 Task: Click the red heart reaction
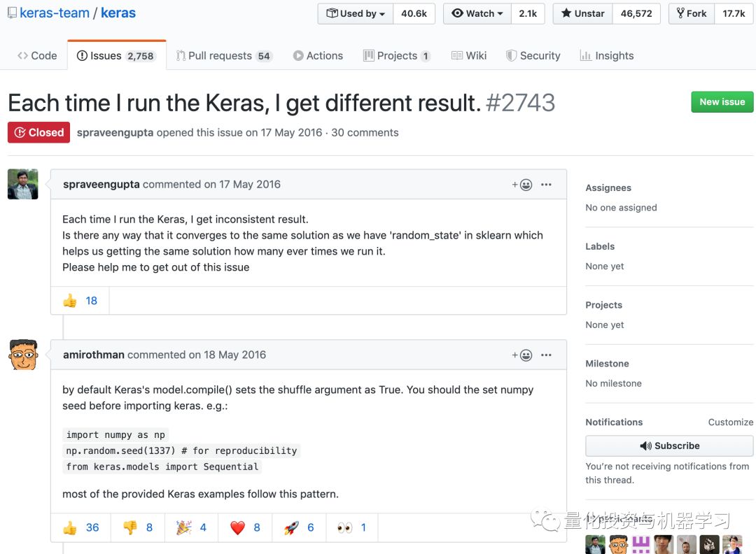pos(245,527)
